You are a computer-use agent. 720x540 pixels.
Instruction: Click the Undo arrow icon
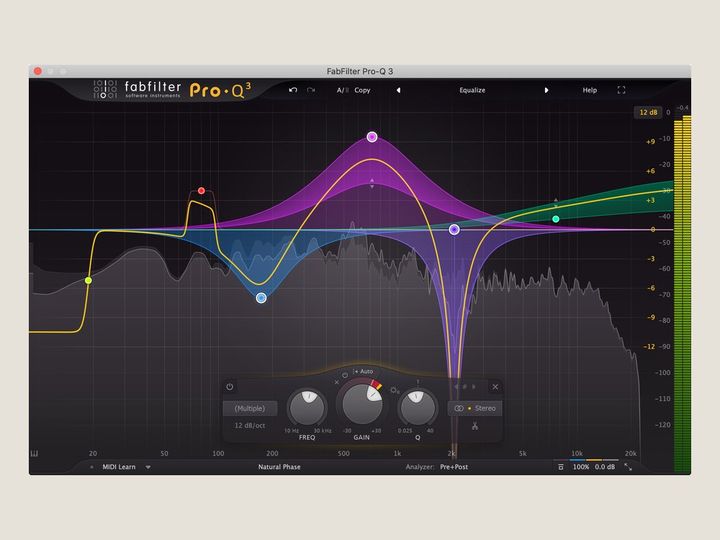(293, 90)
